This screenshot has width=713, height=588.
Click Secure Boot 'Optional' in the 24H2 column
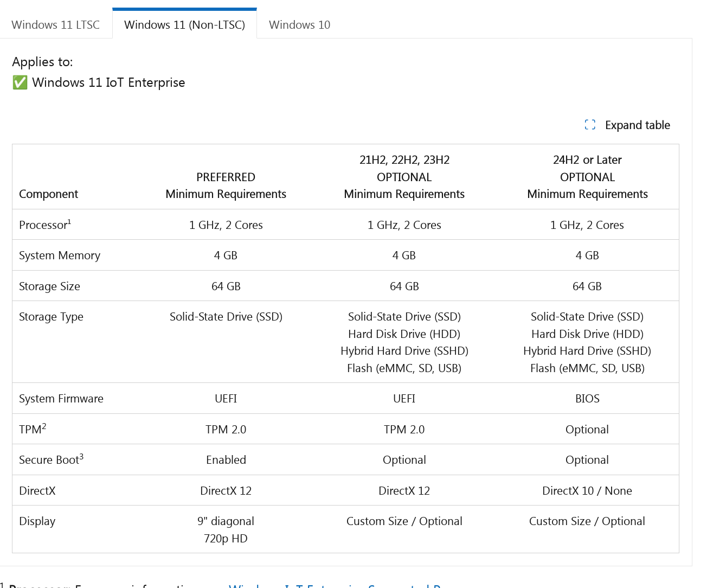587,460
